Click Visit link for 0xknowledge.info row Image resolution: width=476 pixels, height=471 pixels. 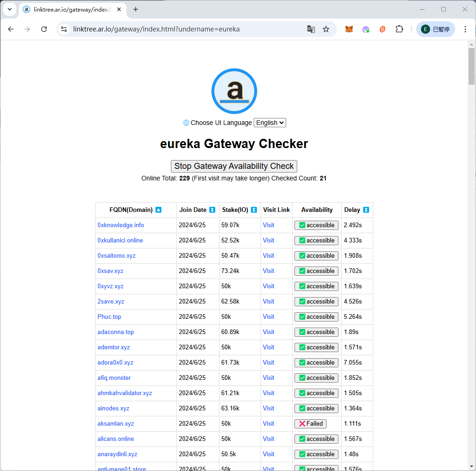(x=269, y=225)
